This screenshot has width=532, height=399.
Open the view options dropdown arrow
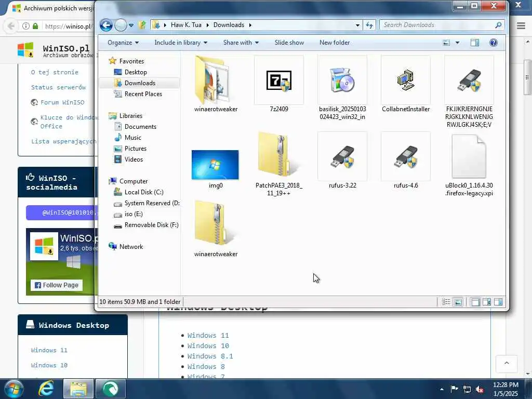tap(457, 43)
